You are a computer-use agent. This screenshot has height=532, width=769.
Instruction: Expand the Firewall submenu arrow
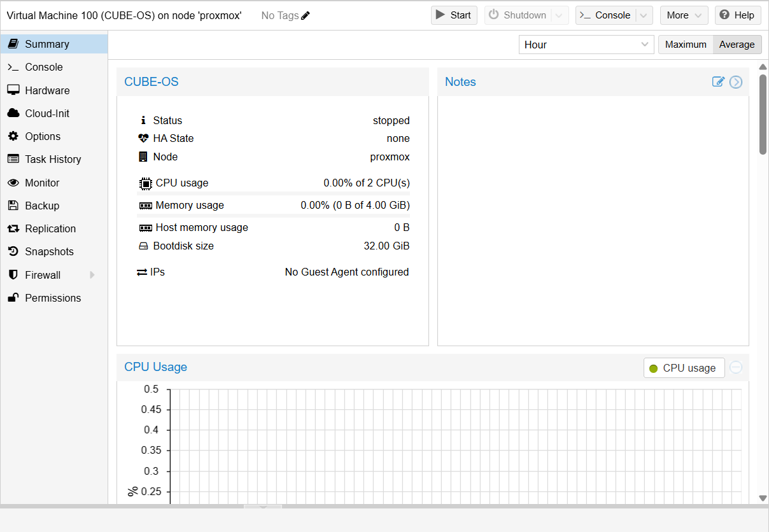(92, 275)
